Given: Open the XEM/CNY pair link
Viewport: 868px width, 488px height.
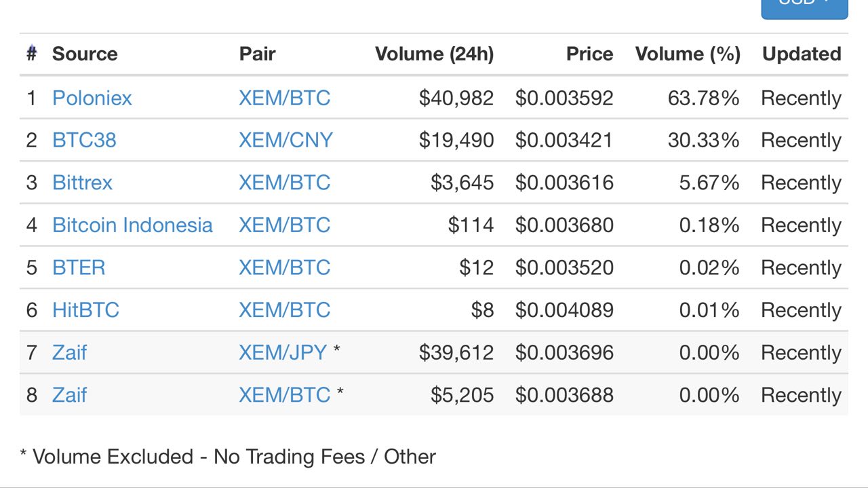Looking at the screenshot, I should pyautogui.click(x=285, y=140).
